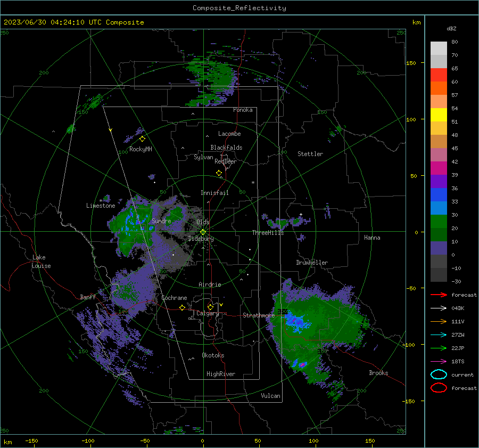
Task: Click the Blackfalds city label
Action: (226, 148)
